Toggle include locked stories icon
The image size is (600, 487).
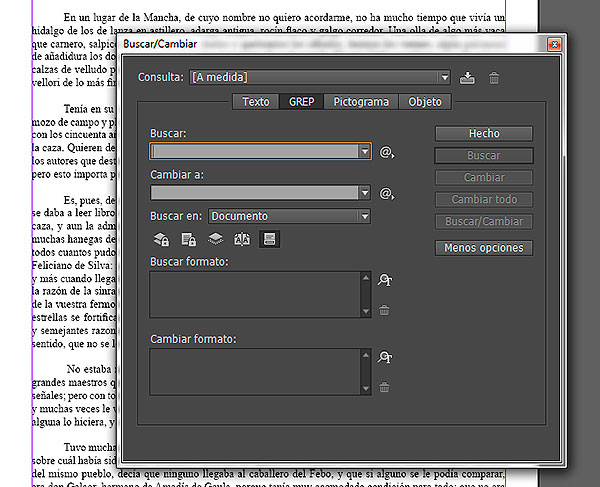pos(188,239)
